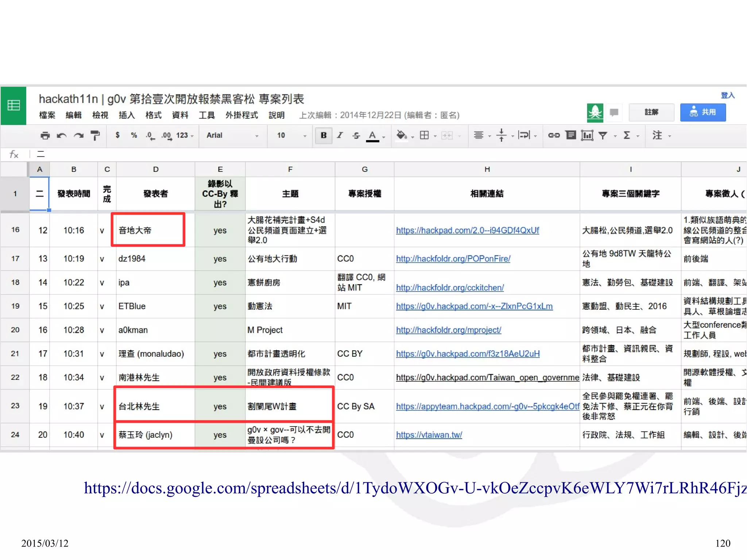Click the CC By SA cell
This screenshot has height=560, width=747.
click(364, 406)
